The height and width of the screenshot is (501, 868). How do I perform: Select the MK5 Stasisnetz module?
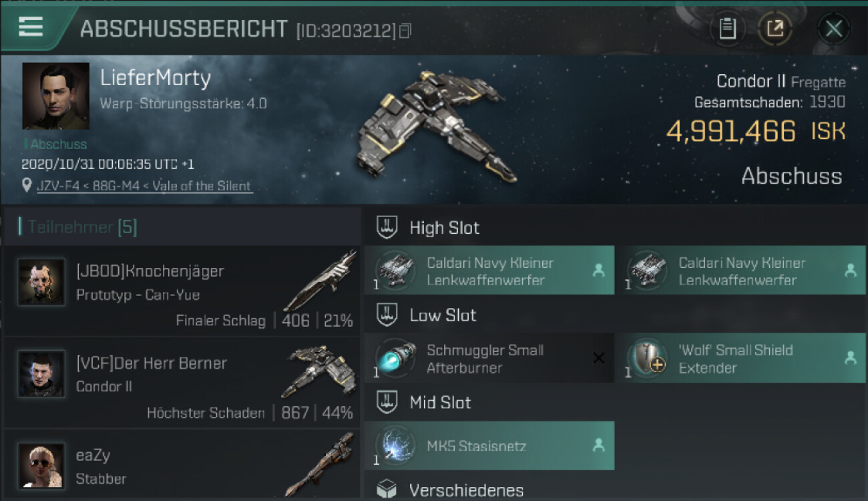489,446
